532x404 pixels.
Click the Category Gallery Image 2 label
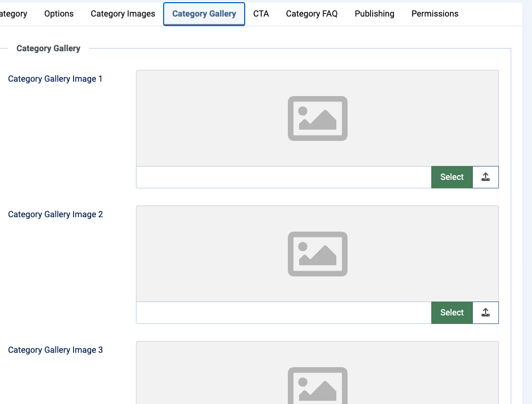(55, 215)
